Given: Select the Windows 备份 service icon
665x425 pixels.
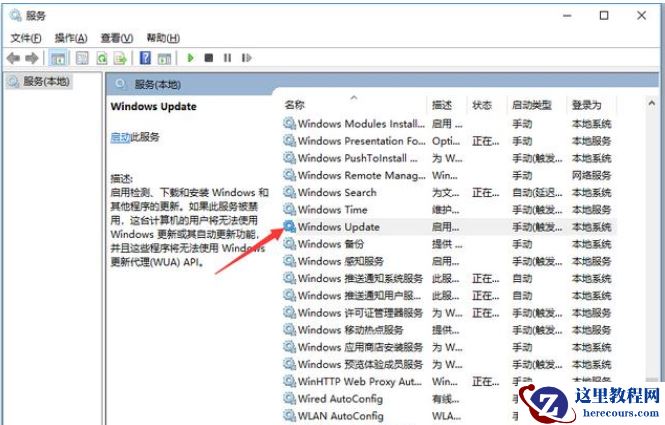Looking at the screenshot, I should (290, 243).
